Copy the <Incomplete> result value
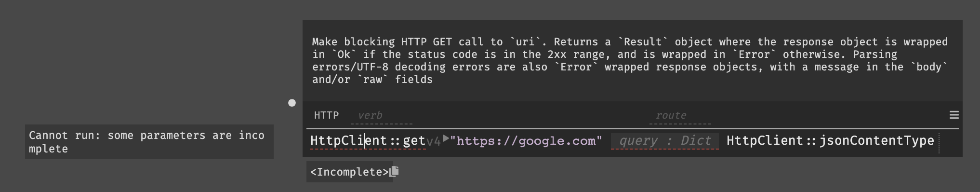The width and height of the screenshot is (980, 192). [394, 171]
